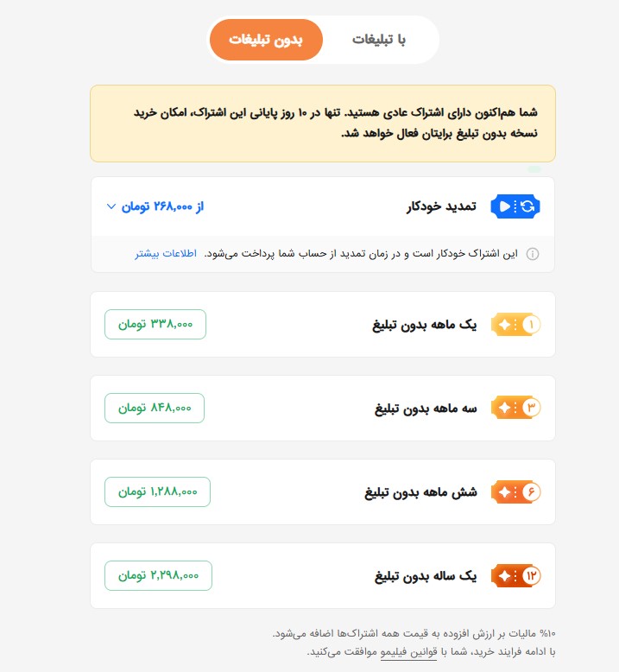Buy one-year plan for ۲,۲۹۸,۰۰۰ تومان
The height and width of the screenshot is (672, 619).
tap(158, 575)
